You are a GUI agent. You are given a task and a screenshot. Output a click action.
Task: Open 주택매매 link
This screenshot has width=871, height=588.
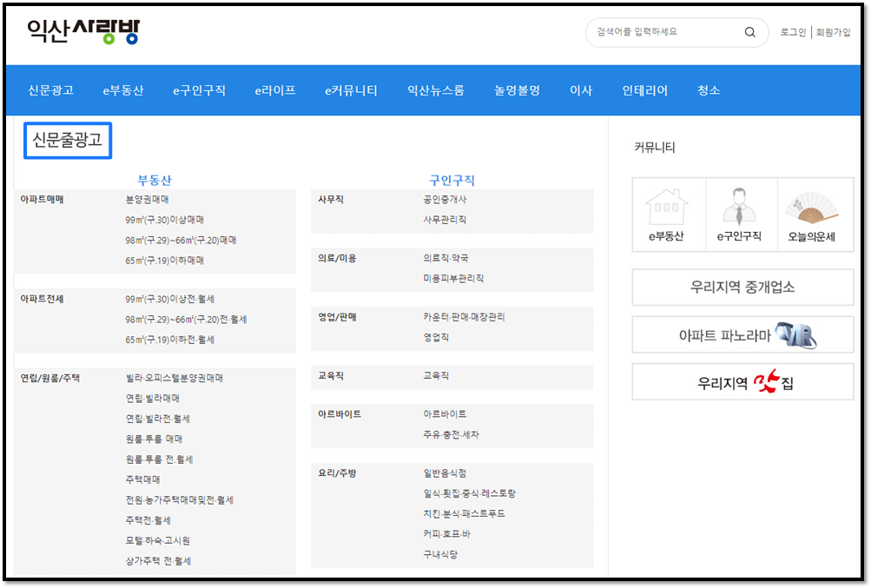[x=142, y=479]
